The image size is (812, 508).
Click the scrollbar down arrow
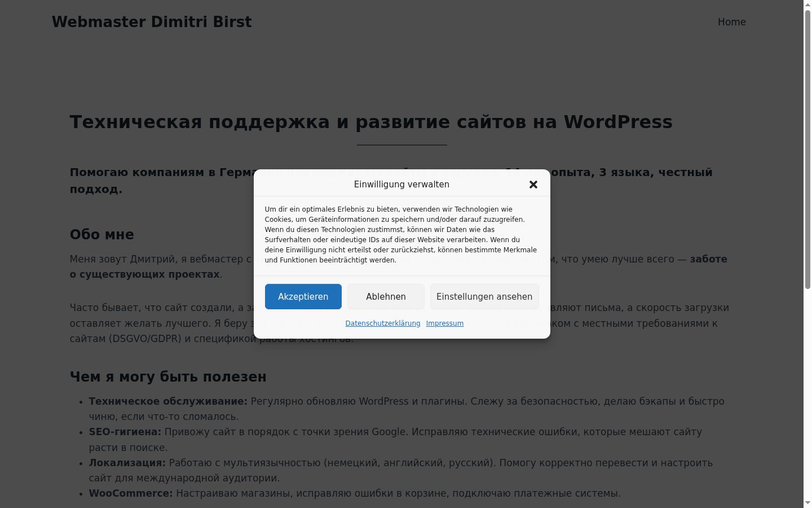[807, 503]
